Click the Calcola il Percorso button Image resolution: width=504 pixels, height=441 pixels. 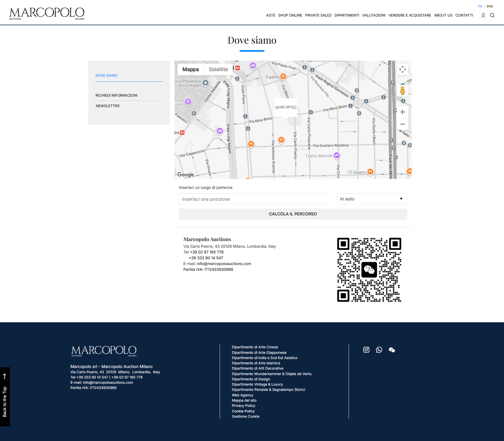(x=293, y=214)
